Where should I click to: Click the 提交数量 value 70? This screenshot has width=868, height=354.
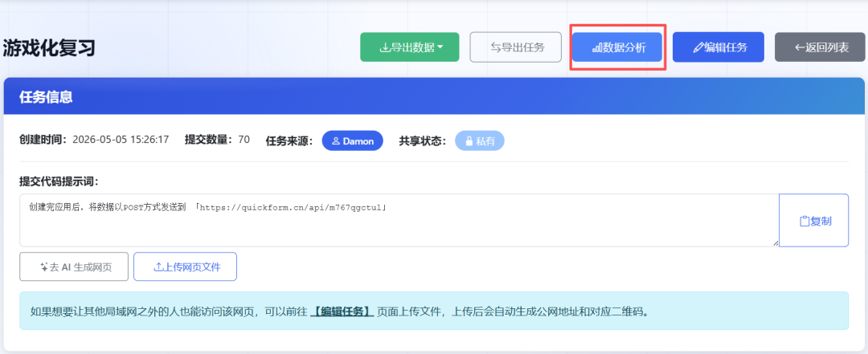[244, 140]
